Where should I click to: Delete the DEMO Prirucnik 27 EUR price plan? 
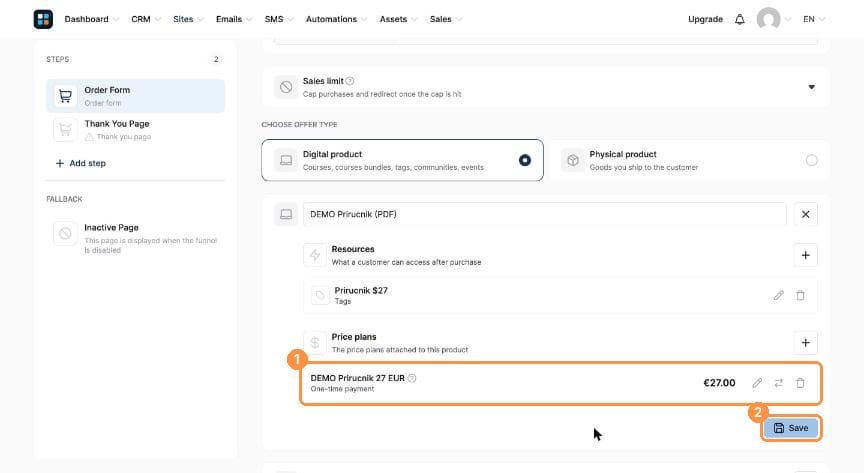(800, 383)
